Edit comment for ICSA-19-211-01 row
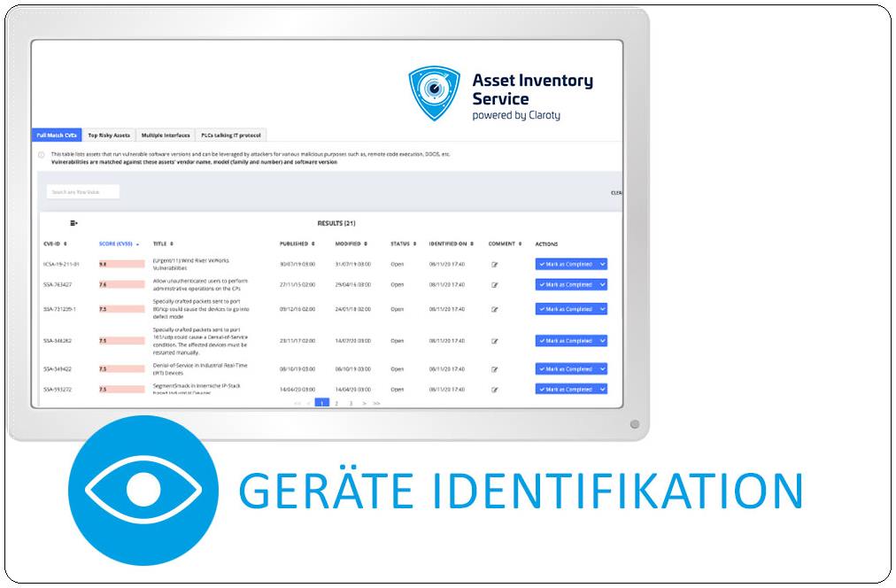The image size is (896, 588). pos(495,264)
